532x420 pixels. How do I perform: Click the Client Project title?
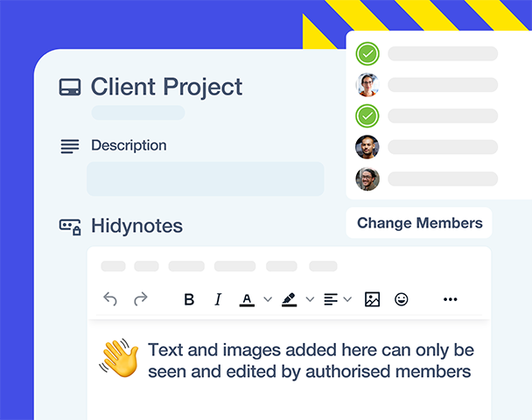(x=166, y=87)
